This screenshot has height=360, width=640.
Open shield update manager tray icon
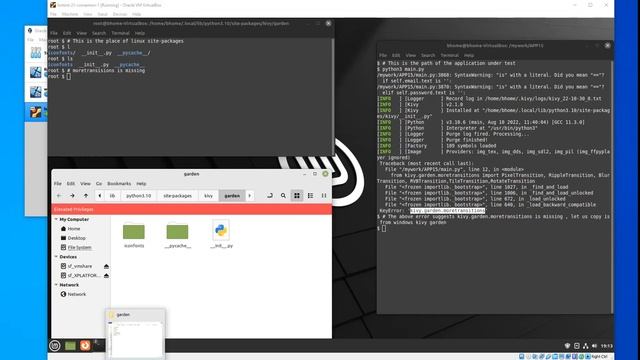pos(567,346)
